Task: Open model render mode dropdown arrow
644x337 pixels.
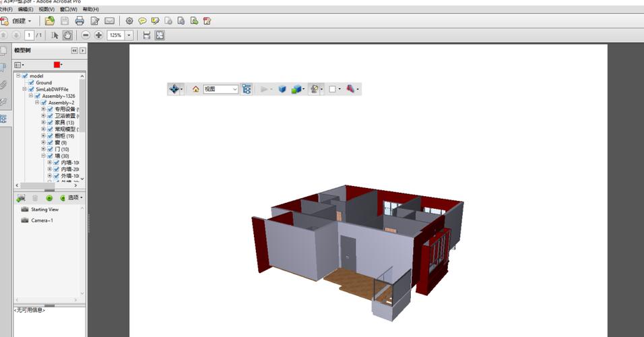Action: (304, 89)
